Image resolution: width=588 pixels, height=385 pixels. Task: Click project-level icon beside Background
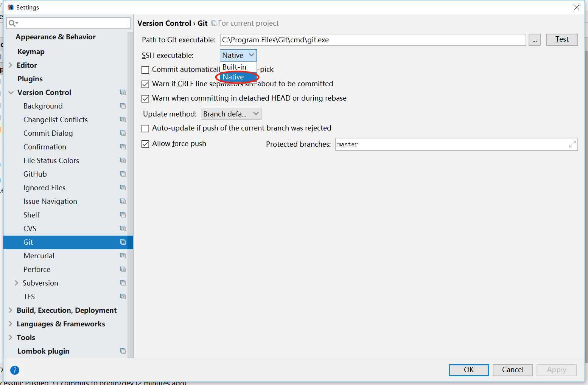pos(123,106)
